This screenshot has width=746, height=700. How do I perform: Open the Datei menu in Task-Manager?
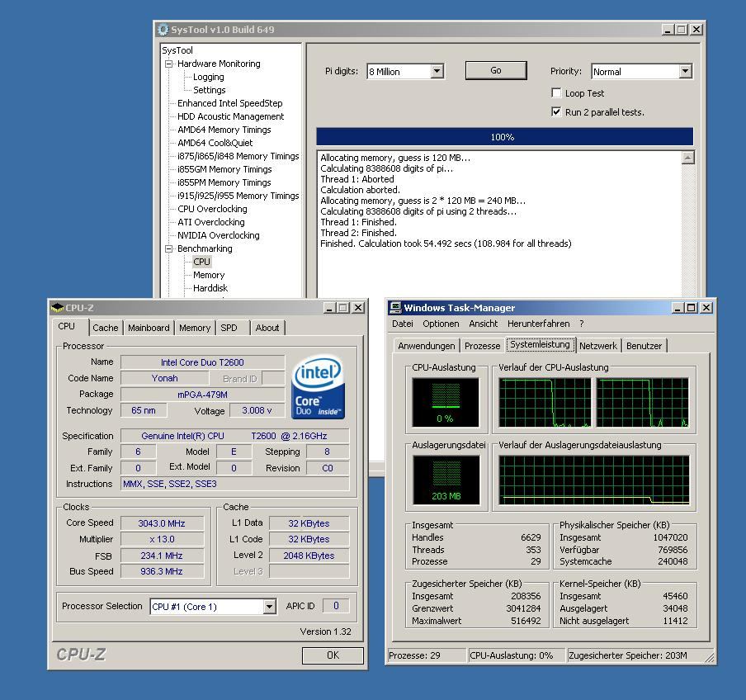coord(403,324)
